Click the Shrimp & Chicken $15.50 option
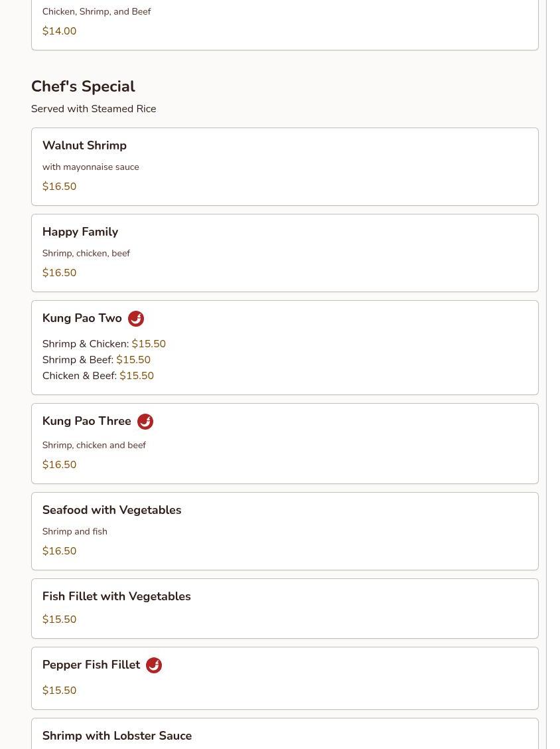This screenshot has width=560, height=749. pyautogui.click(x=104, y=344)
